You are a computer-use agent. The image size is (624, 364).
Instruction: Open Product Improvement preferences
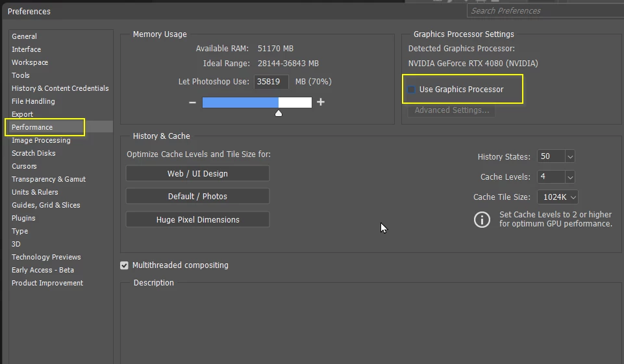click(x=47, y=284)
